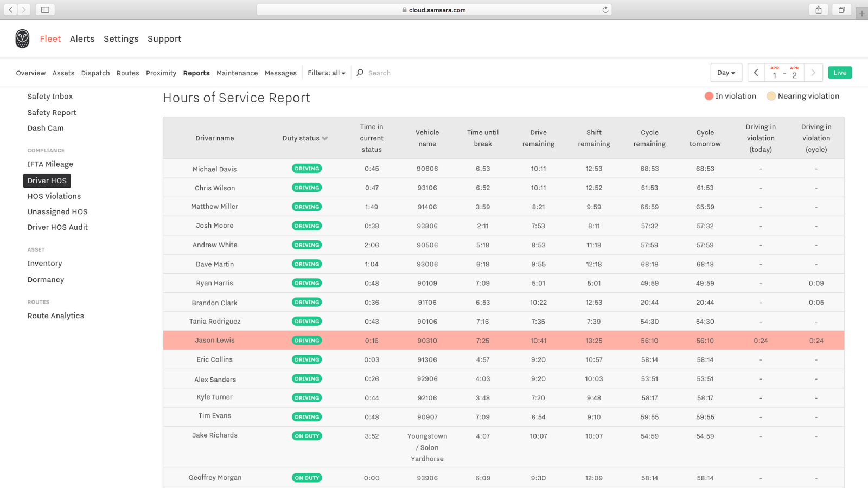Click driver name Chris Wilson
The width and height of the screenshot is (868, 488).
(215, 188)
